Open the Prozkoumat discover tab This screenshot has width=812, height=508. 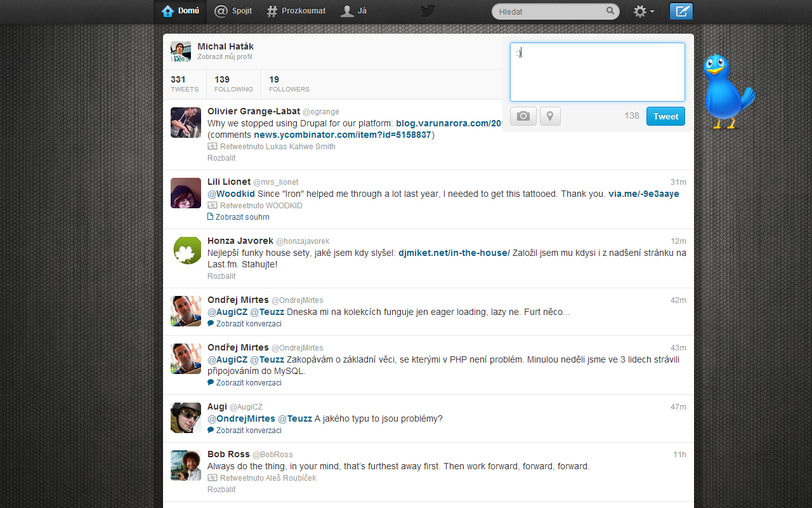[x=296, y=11]
